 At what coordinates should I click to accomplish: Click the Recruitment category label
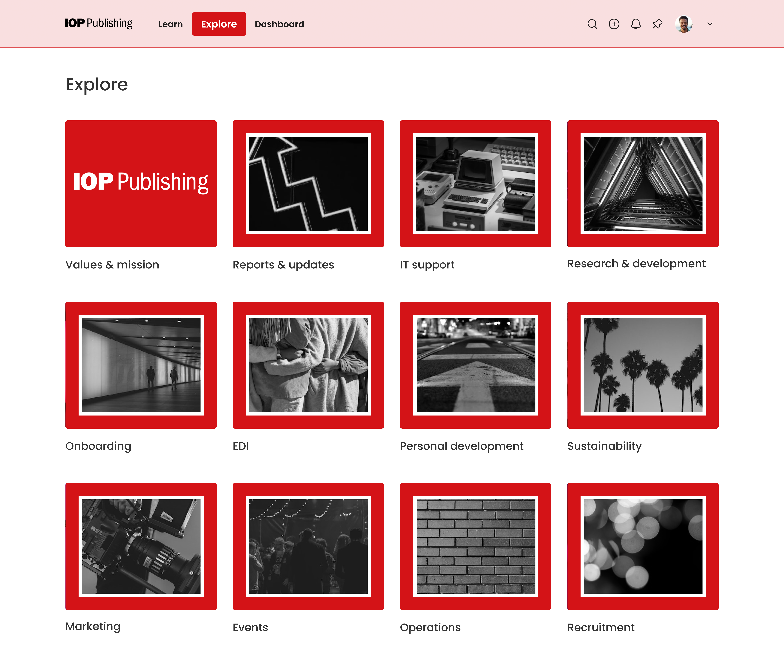pyautogui.click(x=601, y=627)
